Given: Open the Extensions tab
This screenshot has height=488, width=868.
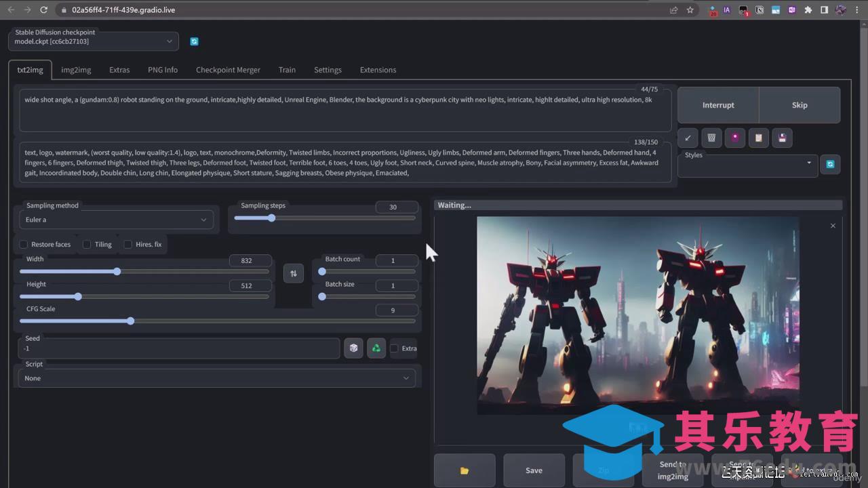Looking at the screenshot, I should pyautogui.click(x=378, y=70).
